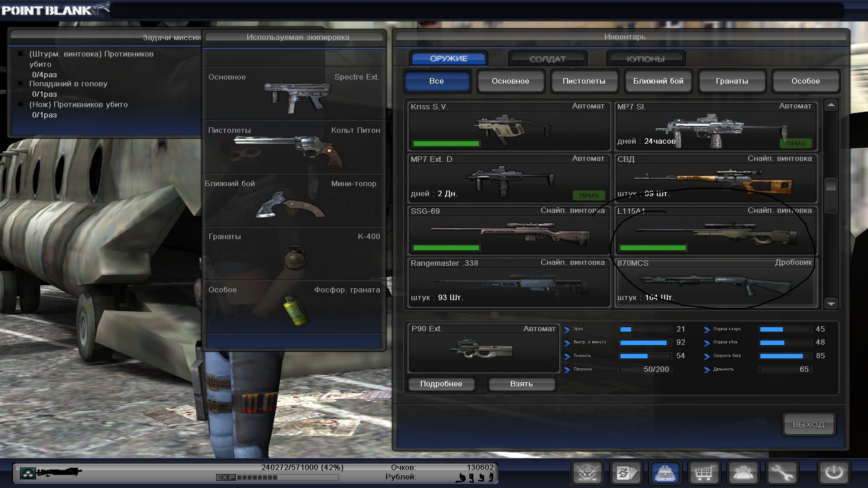Open the PB mission cards icon
This screenshot has width=868, height=488.
[x=626, y=473]
